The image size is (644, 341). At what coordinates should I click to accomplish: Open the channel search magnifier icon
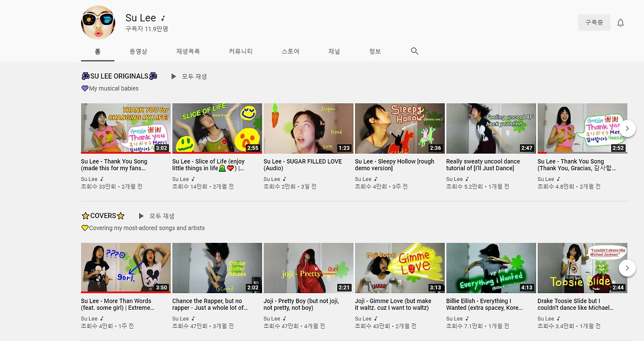click(x=415, y=51)
